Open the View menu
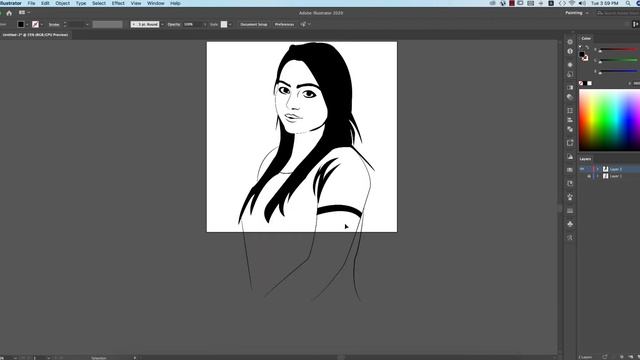This screenshot has width=640, height=360. pos(136,3)
